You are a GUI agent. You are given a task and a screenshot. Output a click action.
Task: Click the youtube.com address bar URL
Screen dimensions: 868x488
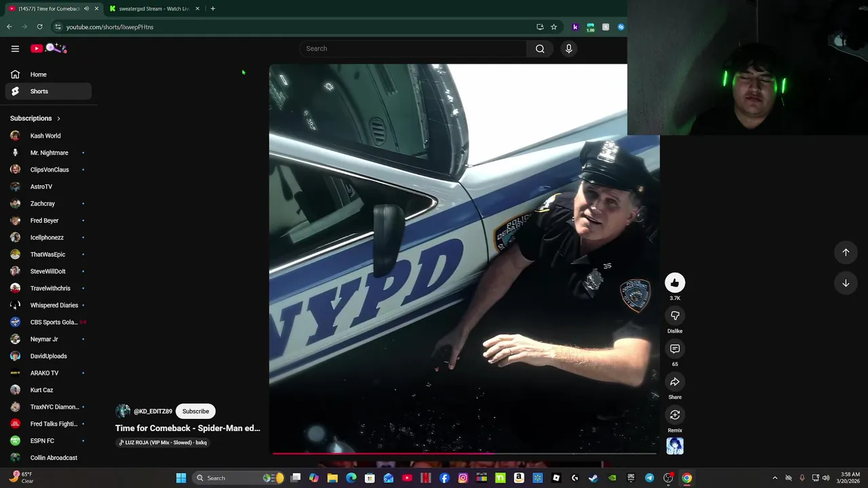point(110,27)
